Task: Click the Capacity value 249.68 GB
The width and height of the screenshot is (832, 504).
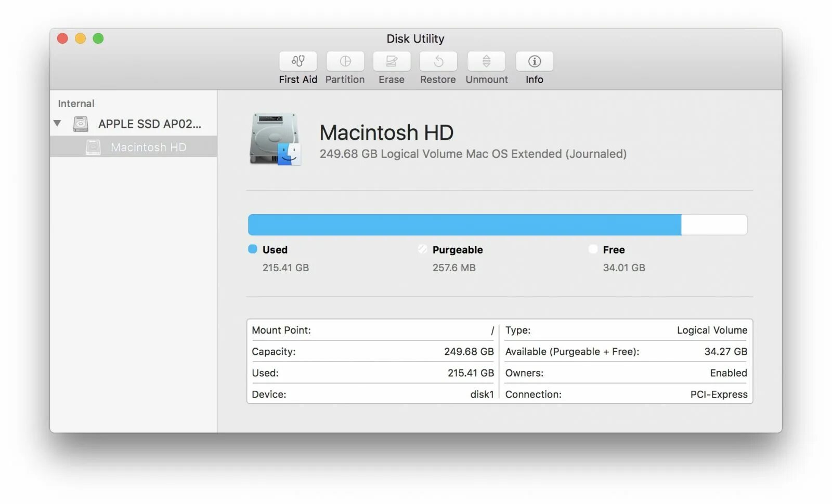Action: [x=467, y=351]
